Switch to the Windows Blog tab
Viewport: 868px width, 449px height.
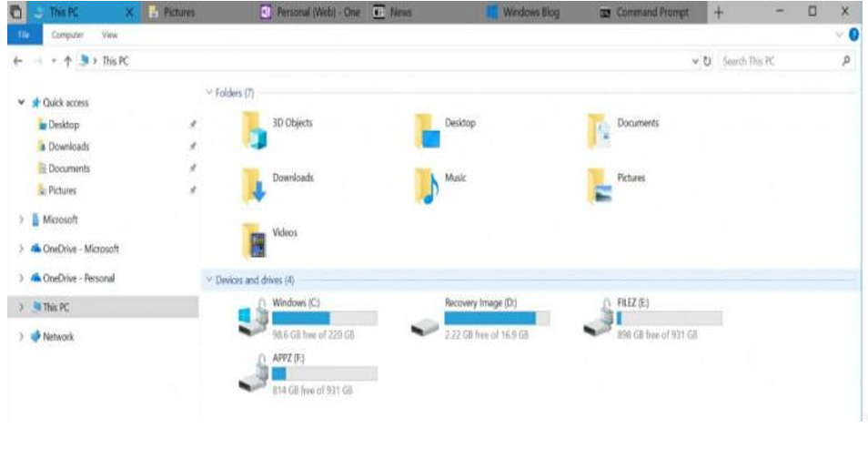[x=530, y=13]
